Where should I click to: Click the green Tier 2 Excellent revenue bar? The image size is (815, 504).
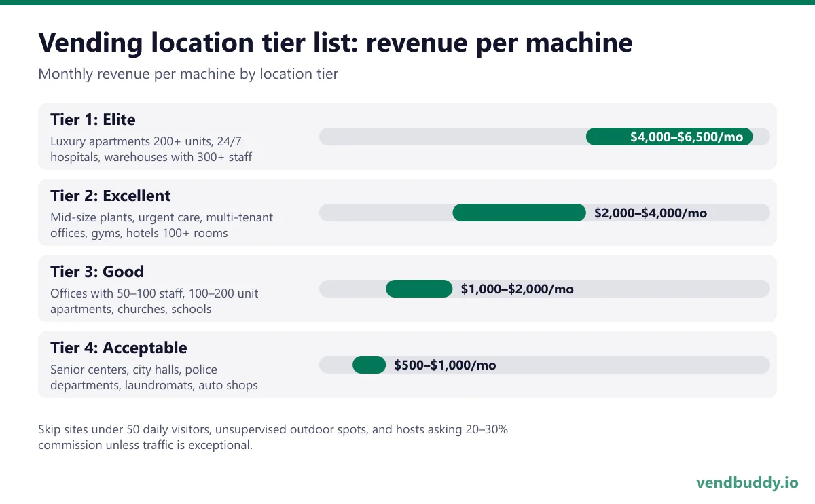519,213
